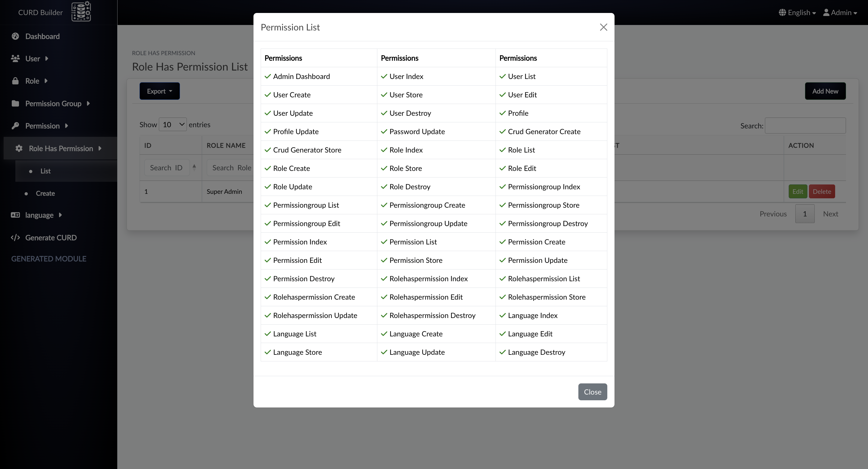Click the checkmark beside Admin Dashboard

pyautogui.click(x=268, y=77)
